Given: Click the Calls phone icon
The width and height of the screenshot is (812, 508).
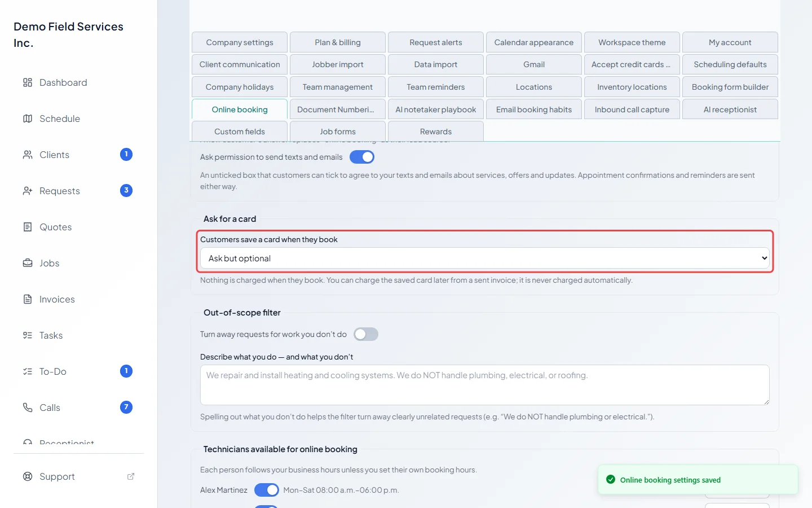Looking at the screenshot, I should pos(28,408).
